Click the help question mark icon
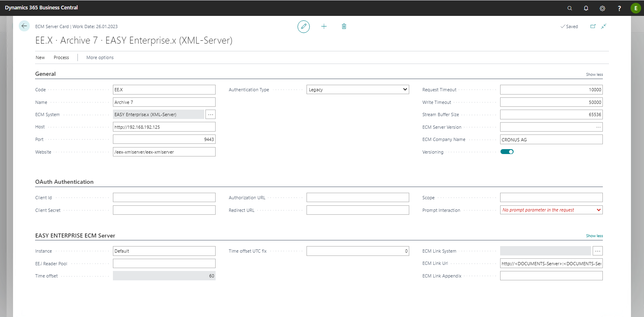 (x=619, y=8)
